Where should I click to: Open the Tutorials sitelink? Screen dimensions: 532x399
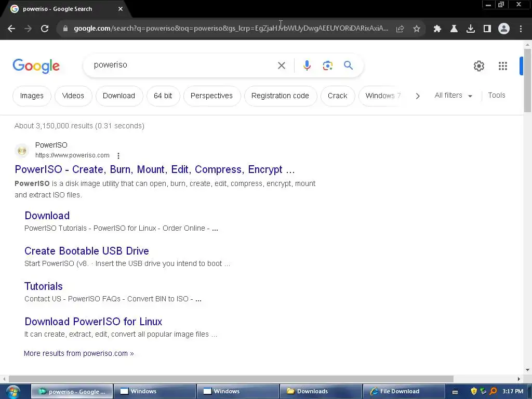pos(44,286)
